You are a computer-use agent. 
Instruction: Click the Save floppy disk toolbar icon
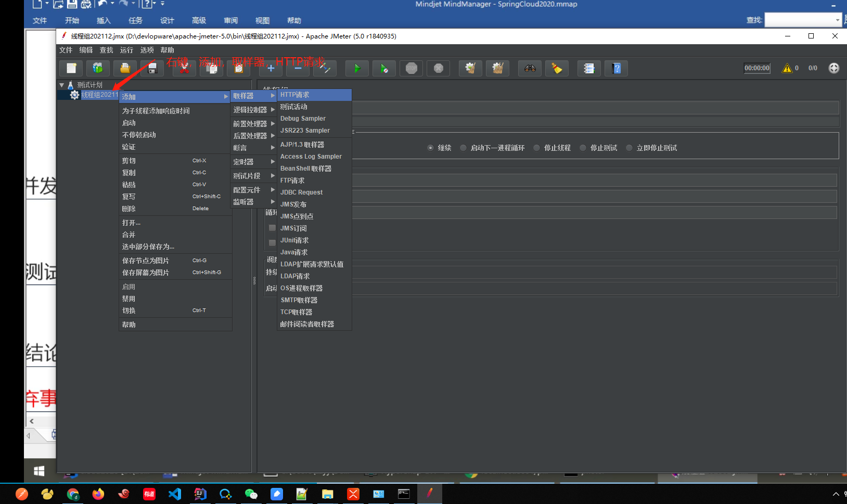point(152,68)
